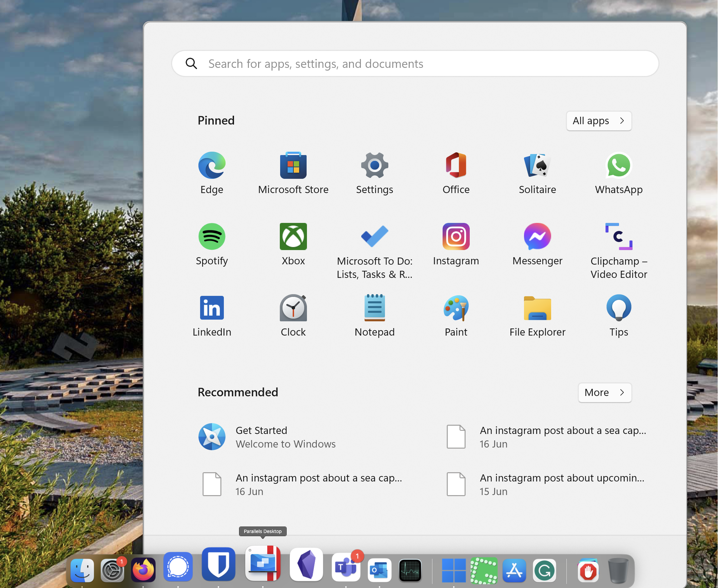
Task: Launch Grammarly from the Dock
Action: pos(544,570)
